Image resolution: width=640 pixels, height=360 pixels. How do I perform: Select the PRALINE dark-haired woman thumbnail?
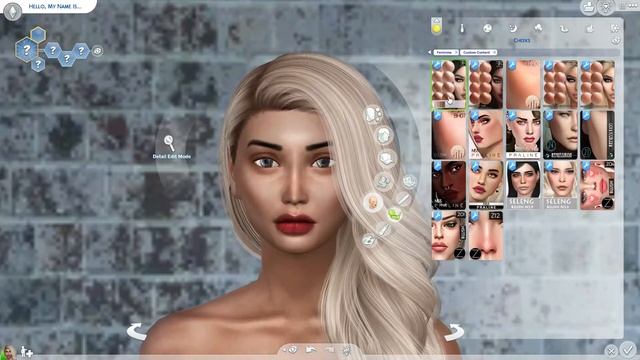pos(523,134)
